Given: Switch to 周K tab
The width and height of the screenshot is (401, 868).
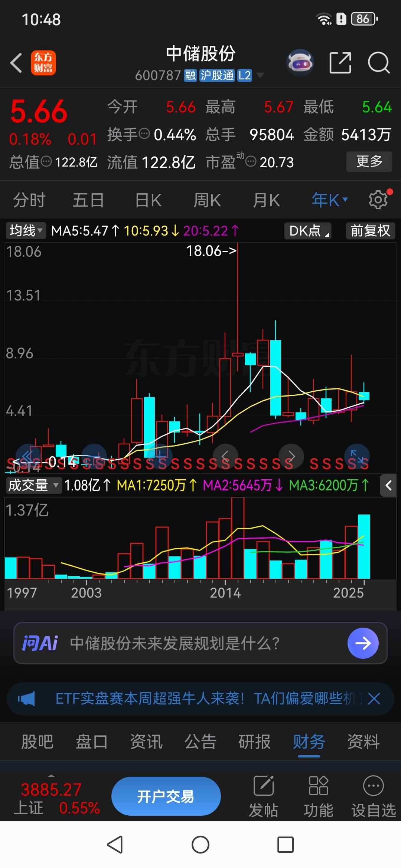Looking at the screenshot, I should pyautogui.click(x=207, y=200).
